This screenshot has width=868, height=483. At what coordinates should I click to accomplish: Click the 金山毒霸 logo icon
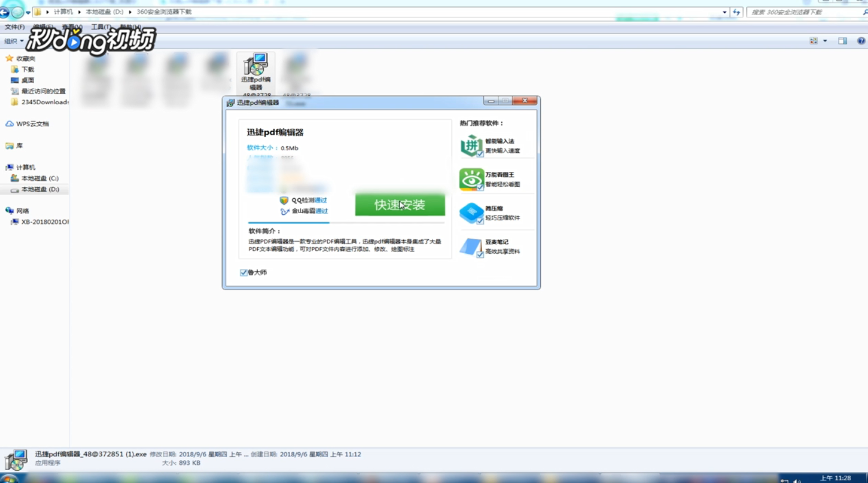284,211
